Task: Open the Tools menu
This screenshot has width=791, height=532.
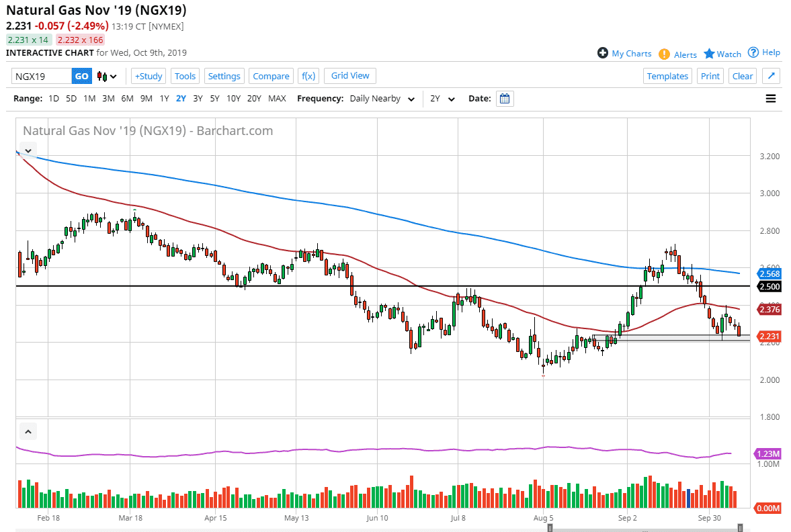Action: [185, 76]
